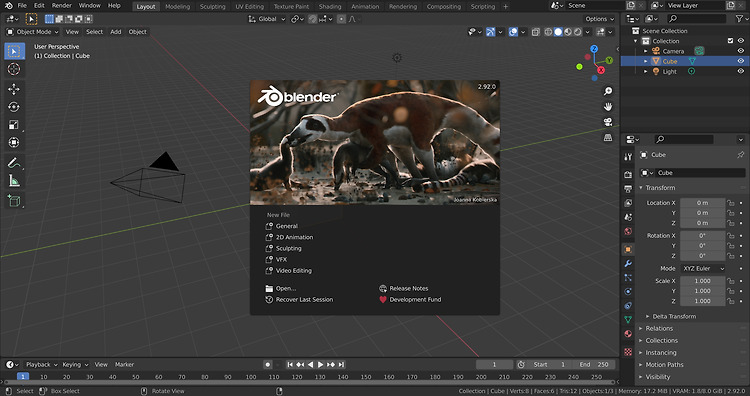Select the Measure tool
Screen dimensions: 750x396
pos(14,181)
